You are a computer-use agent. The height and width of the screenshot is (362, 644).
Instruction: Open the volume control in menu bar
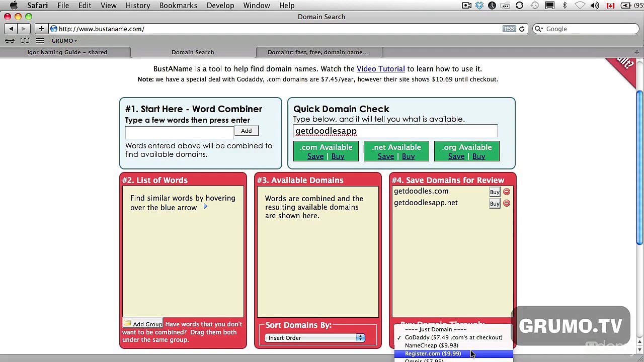click(595, 6)
